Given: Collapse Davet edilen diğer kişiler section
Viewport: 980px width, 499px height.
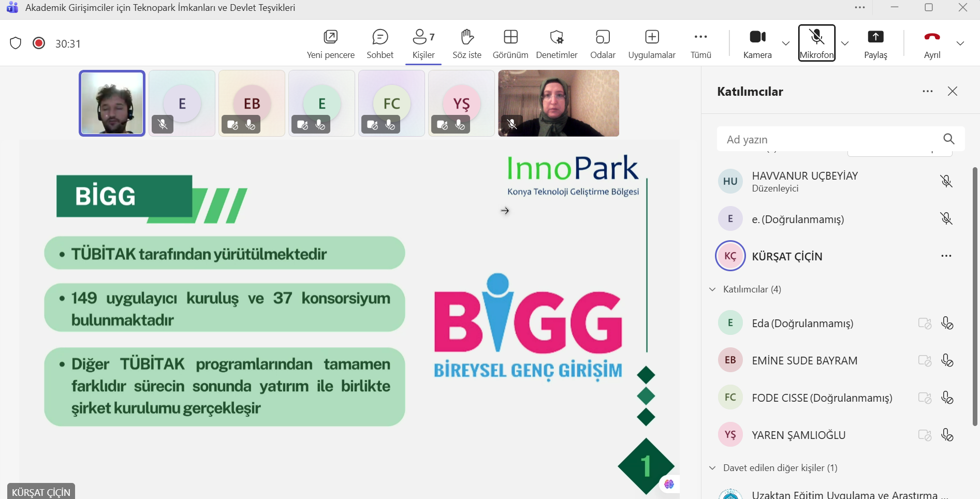Looking at the screenshot, I should (x=713, y=468).
